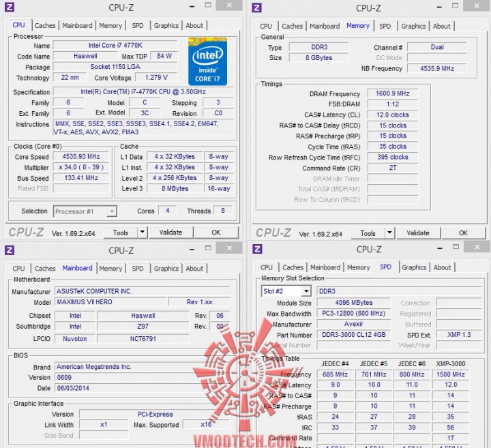Click the 1600.9 MHz DRAM Frequency value
This screenshot has height=448, width=491.
(x=392, y=93)
